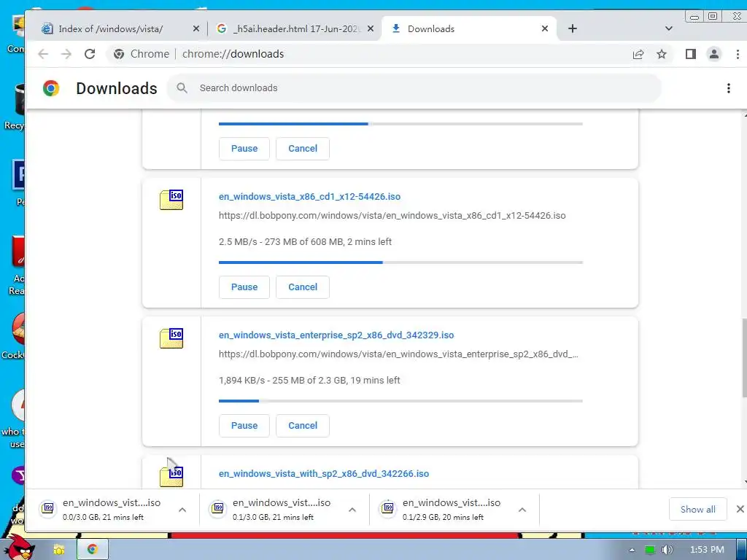Click the browser forward arrow
Screen dimensions: 747x560
(66, 54)
